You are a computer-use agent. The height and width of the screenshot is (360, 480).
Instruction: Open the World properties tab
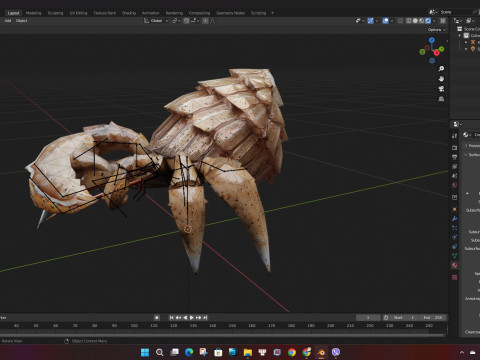[454, 185]
